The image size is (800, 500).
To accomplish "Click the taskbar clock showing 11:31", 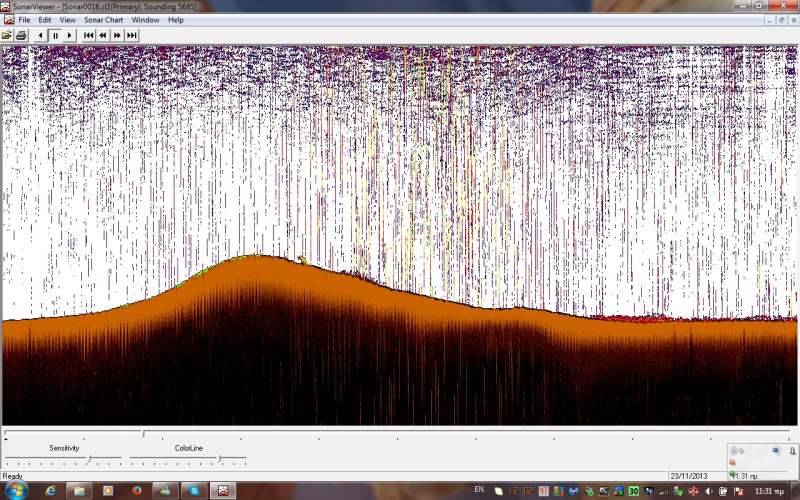I will click(x=769, y=491).
